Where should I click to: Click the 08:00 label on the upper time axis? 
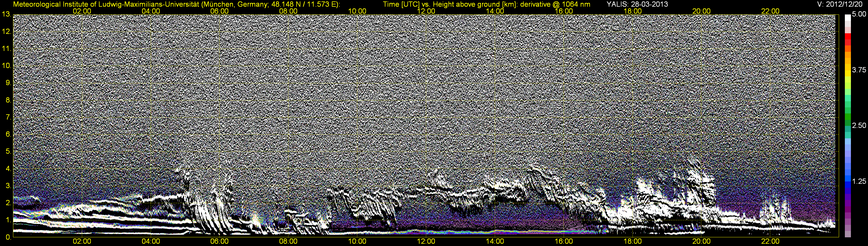pyautogui.click(x=288, y=11)
